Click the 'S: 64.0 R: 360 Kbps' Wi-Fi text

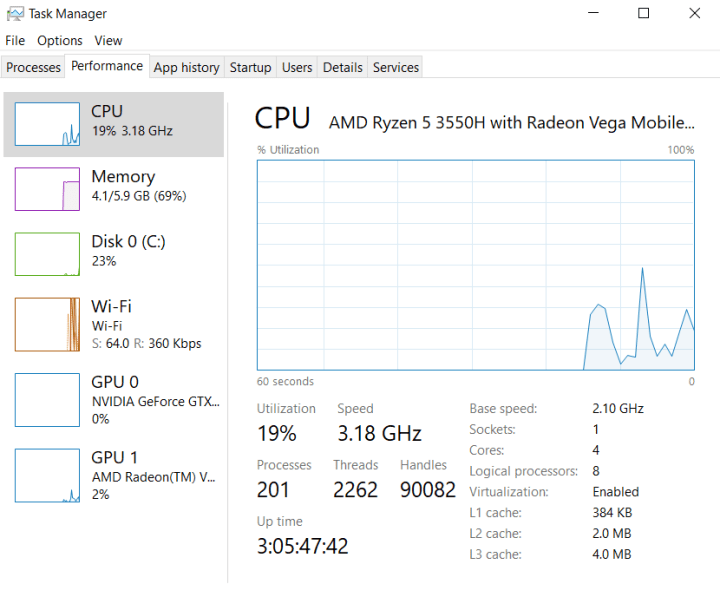coord(146,344)
